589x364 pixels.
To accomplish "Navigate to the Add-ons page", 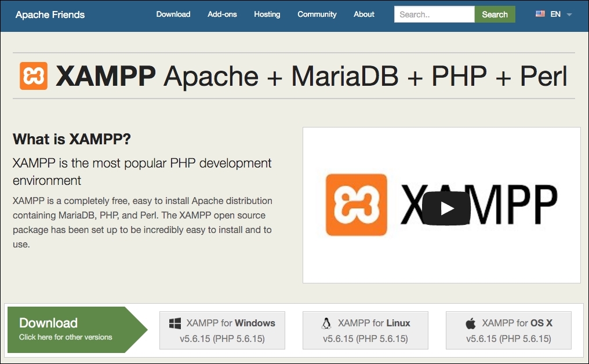I will 222,14.
